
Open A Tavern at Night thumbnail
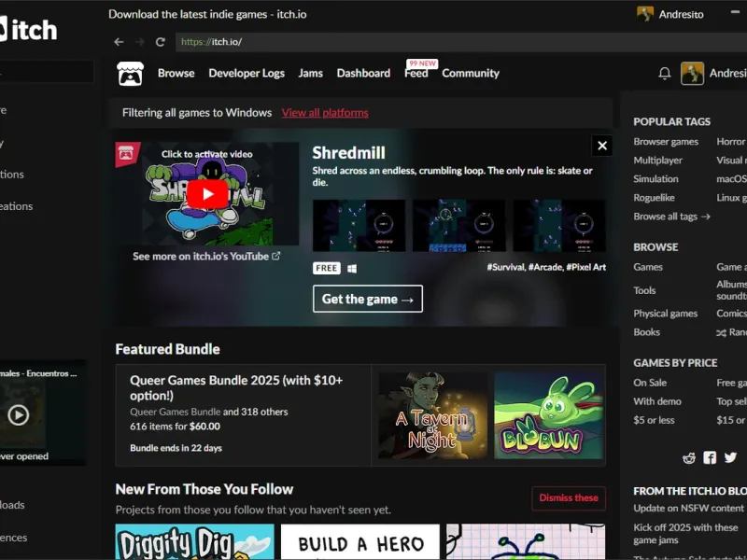(433, 415)
